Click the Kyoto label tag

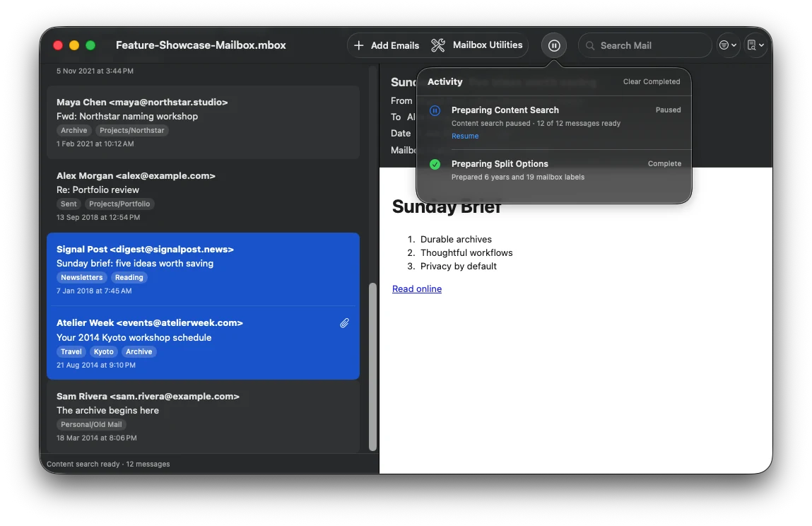point(104,352)
